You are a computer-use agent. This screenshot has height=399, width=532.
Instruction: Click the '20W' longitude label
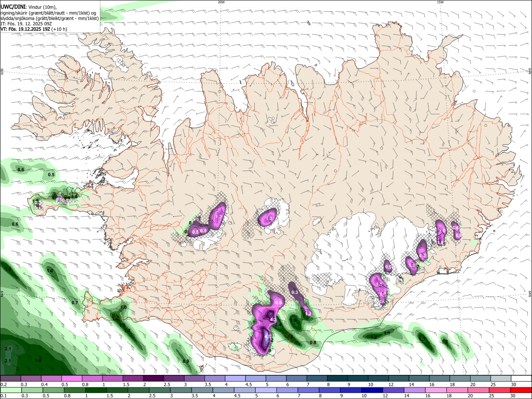221,2
